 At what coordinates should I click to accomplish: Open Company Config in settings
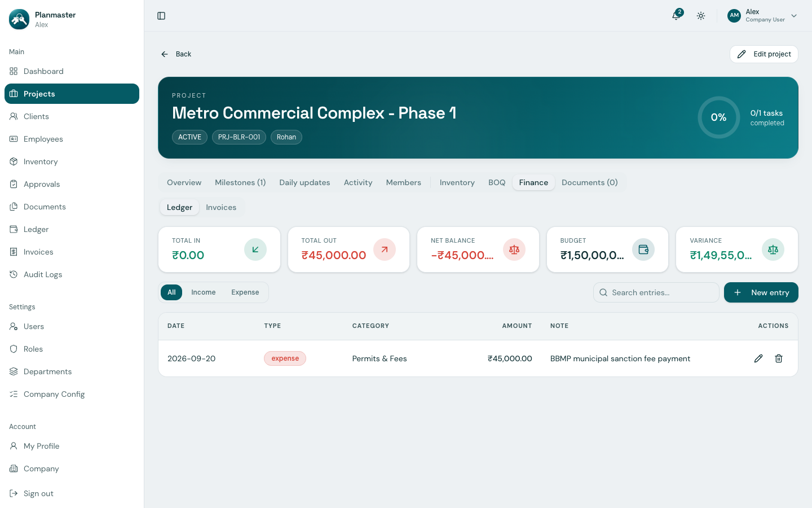[72, 394]
